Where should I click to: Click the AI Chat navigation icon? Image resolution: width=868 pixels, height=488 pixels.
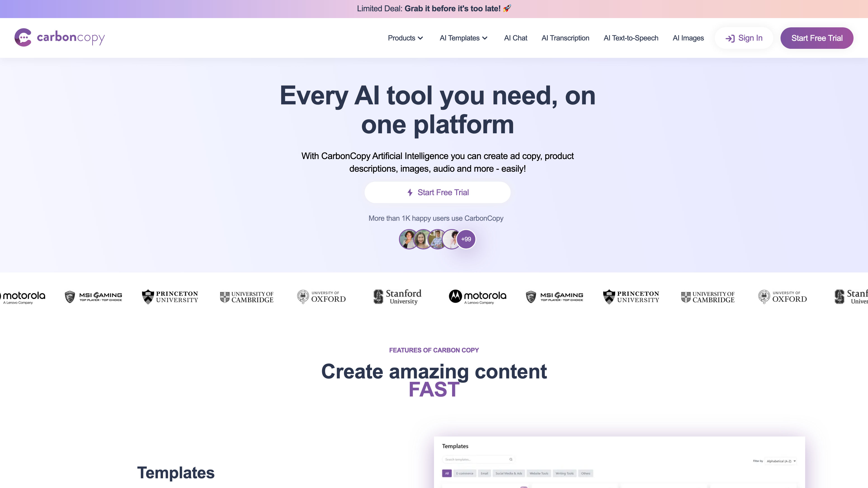tap(515, 38)
